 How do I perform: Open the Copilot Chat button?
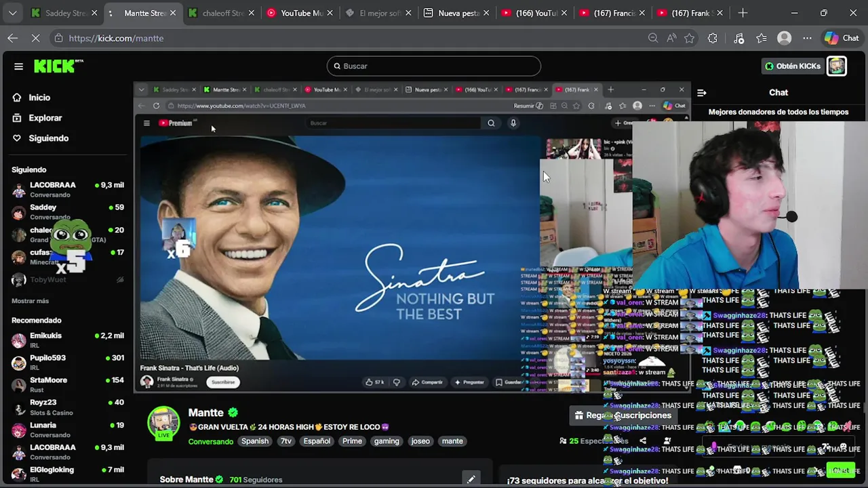(x=842, y=38)
